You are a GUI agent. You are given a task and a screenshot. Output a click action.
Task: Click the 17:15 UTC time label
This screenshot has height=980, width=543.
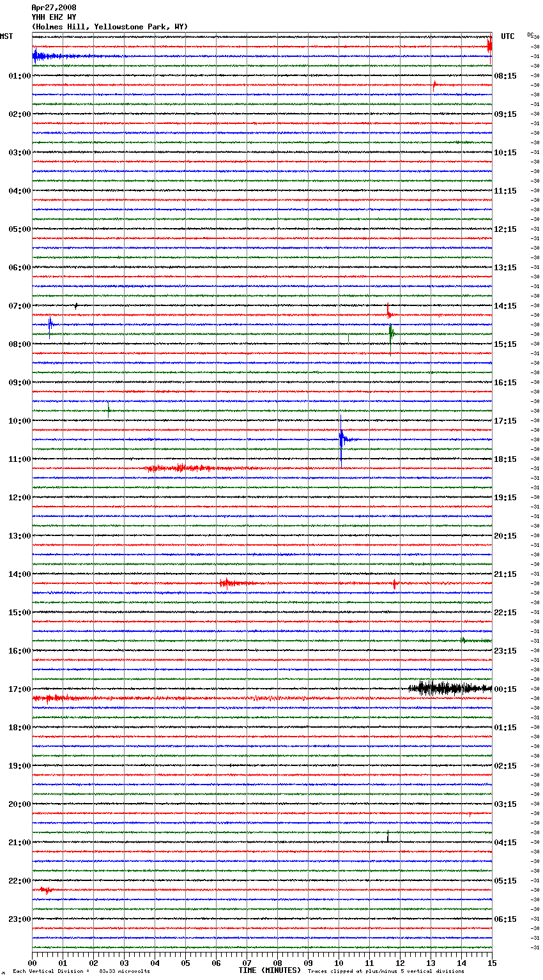[505, 421]
